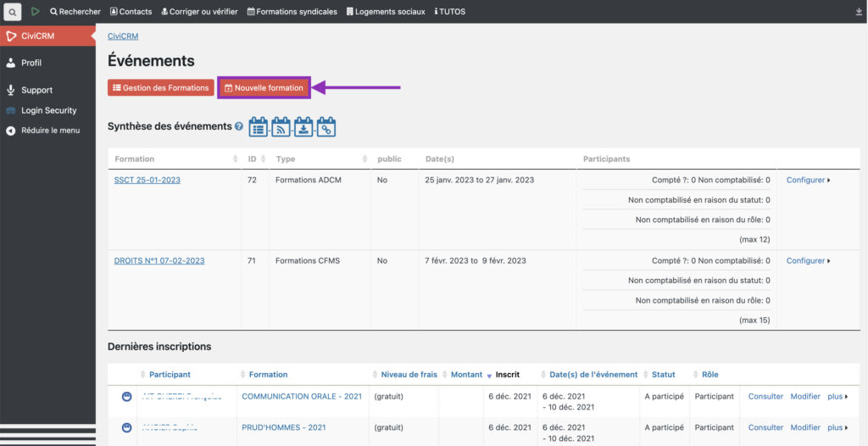
Task: Open the Corriger ou vérifier menu
Action: click(x=200, y=12)
